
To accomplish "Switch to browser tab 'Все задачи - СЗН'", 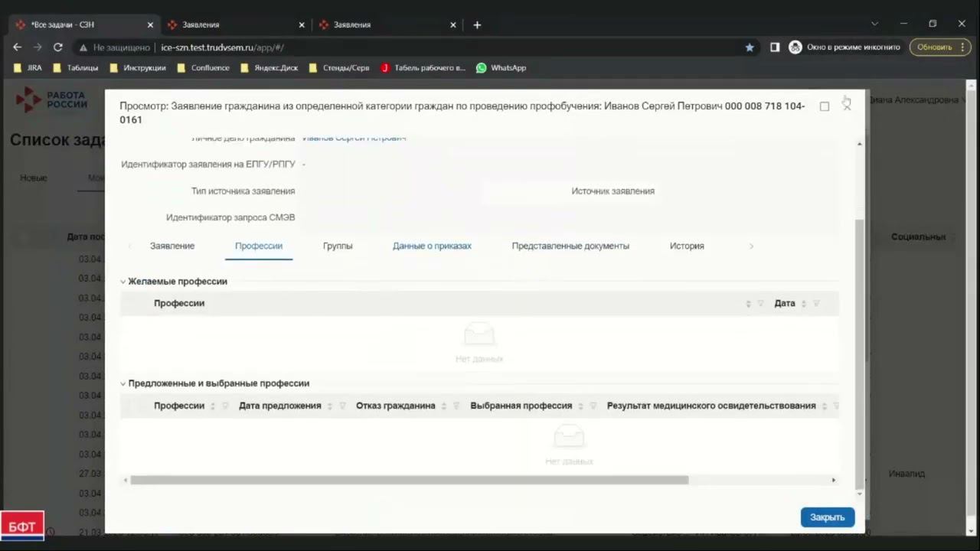I will 83,24.
